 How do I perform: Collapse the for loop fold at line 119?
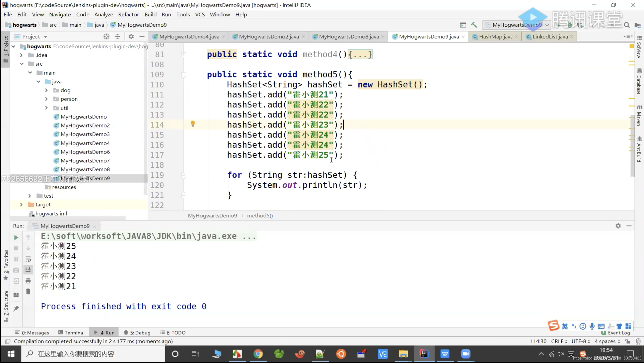click(184, 175)
